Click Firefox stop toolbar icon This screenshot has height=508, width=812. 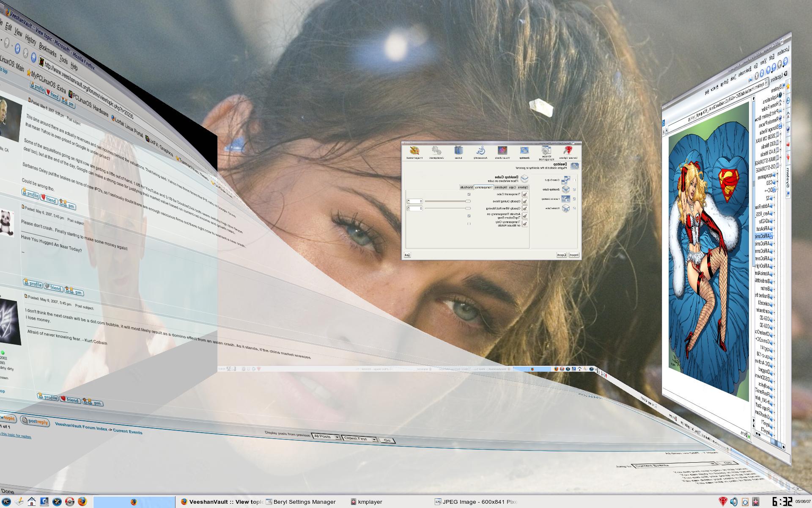(25, 53)
